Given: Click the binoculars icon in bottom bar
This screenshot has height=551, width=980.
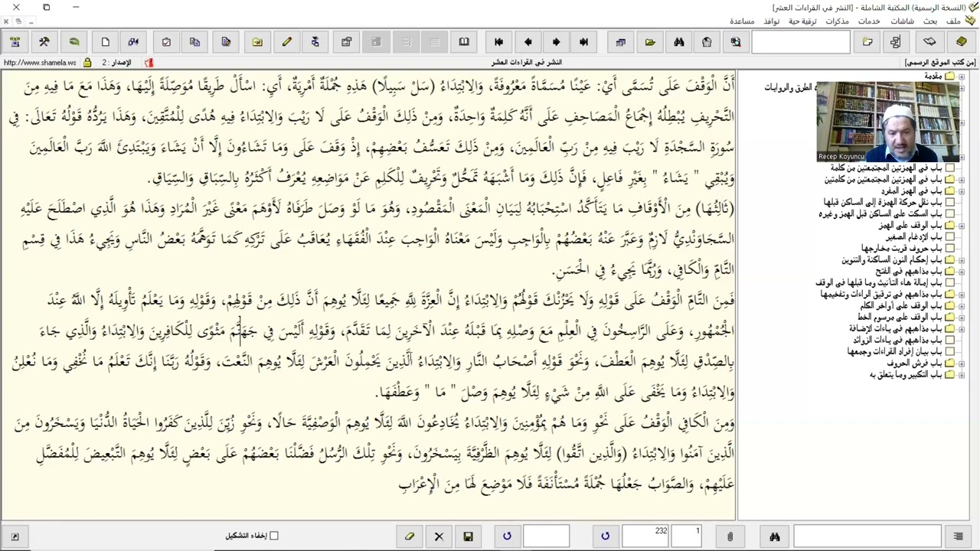Looking at the screenshot, I should click(774, 536).
